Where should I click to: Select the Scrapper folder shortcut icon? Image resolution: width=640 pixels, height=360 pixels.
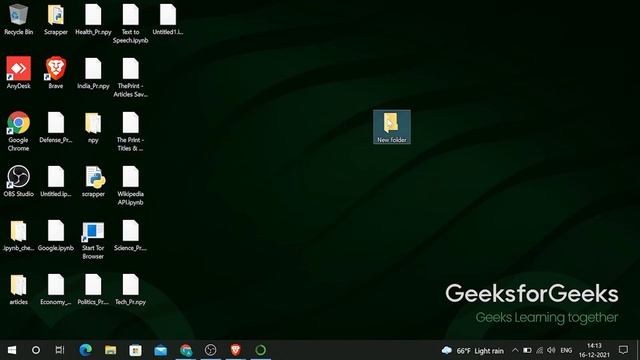pos(56,20)
